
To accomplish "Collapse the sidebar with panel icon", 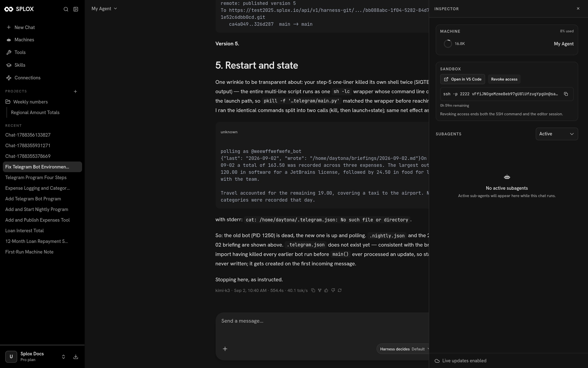I will pyautogui.click(x=76, y=9).
